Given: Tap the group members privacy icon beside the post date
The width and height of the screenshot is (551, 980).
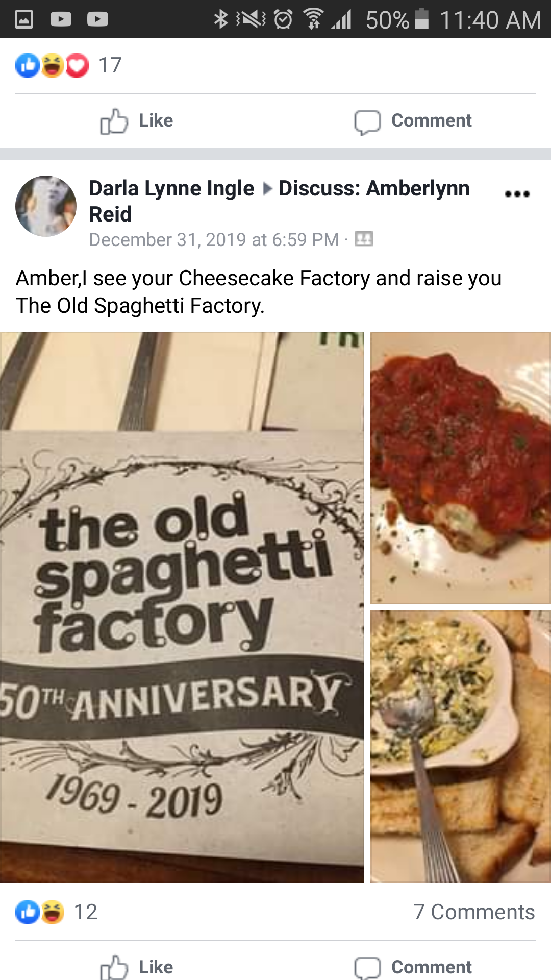Looking at the screenshot, I should (x=364, y=238).
